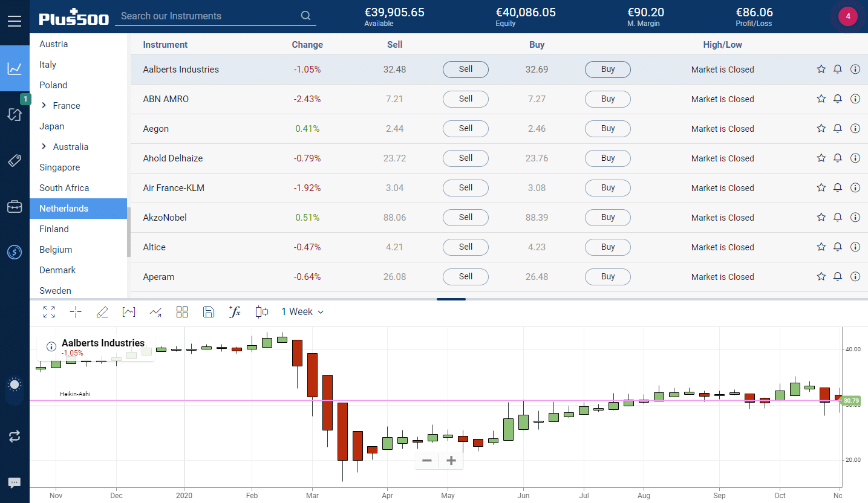Viewport: 868px width, 503px height.
Task: Toggle light/dark theme switch
Action: 15,390
